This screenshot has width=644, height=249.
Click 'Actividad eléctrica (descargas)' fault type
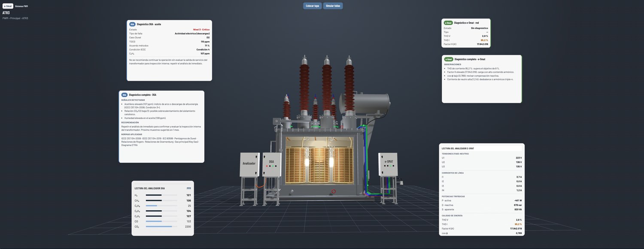(x=192, y=33)
